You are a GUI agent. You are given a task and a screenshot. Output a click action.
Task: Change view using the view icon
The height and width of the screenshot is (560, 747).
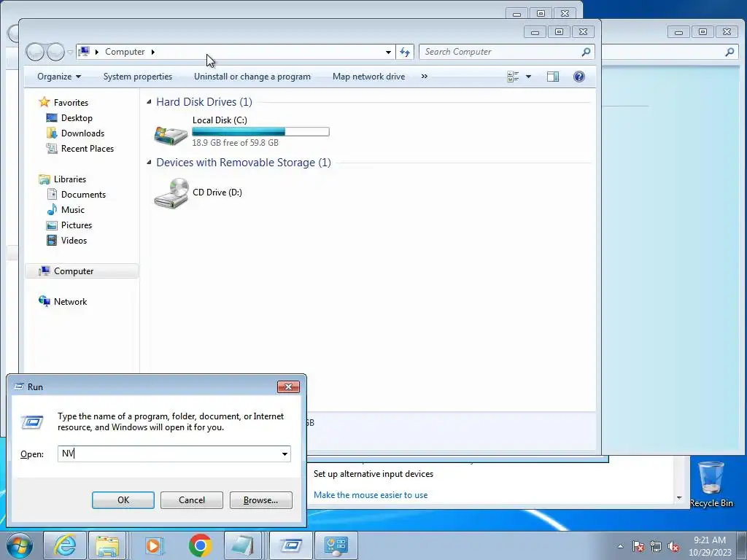tap(513, 77)
